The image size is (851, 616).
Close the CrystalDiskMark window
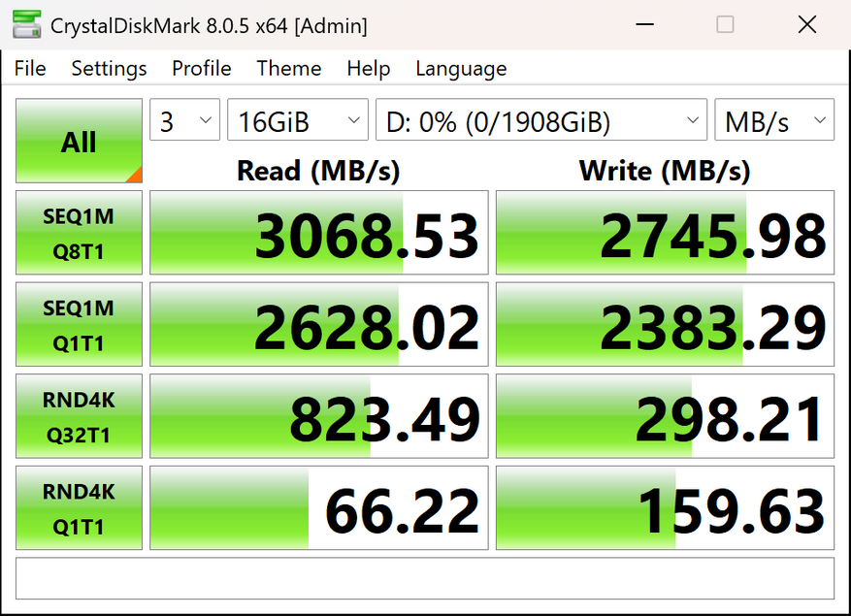(807, 24)
